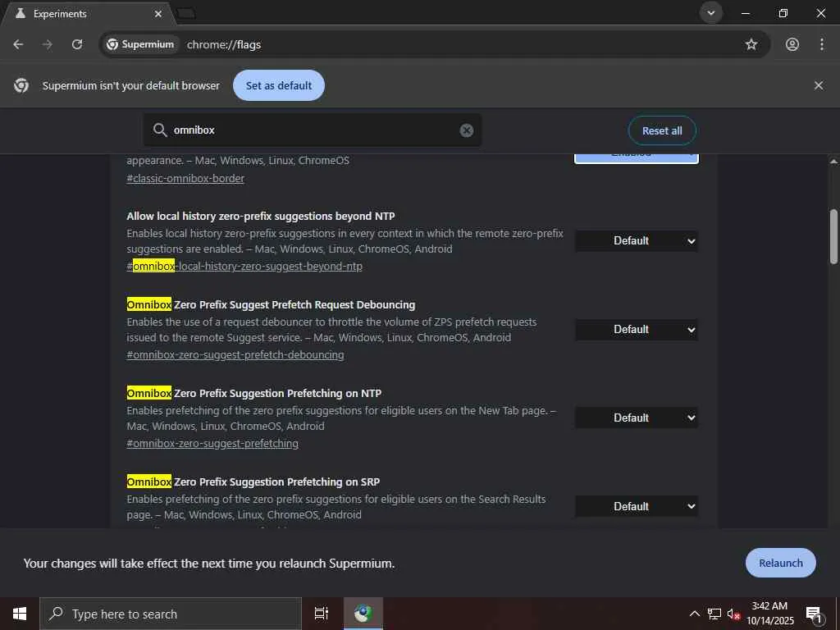The height and width of the screenshot is (630, 840).
Task: Open dropdown for local history zero-prefix suggestions
Action: [x=637, y=241]
